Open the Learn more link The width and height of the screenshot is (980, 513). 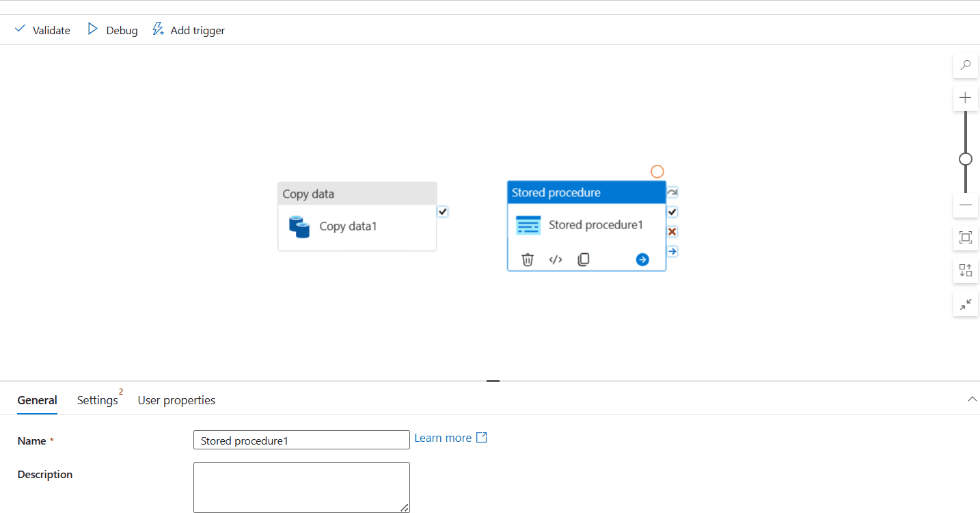pos(443,438)
